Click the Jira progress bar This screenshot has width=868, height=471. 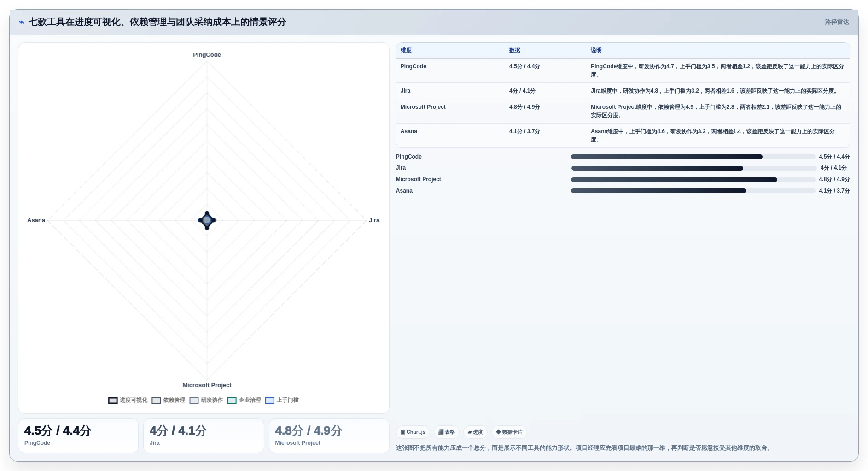click(x=693, y=168)
